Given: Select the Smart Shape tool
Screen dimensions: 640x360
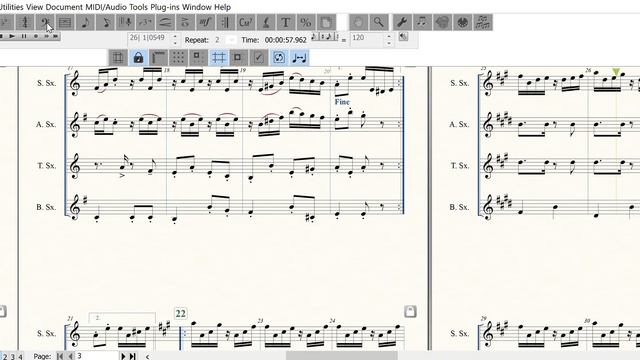Looking at the screenshot, I should 165,22.
